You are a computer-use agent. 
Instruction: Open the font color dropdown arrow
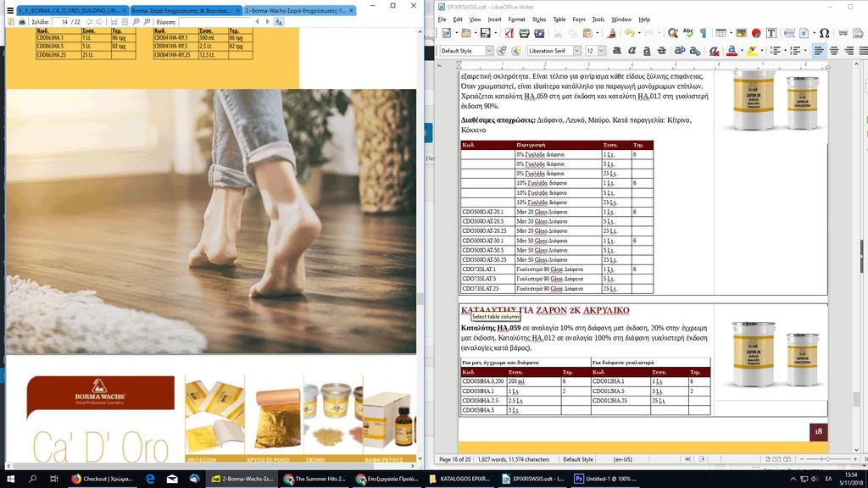[741, 51]
